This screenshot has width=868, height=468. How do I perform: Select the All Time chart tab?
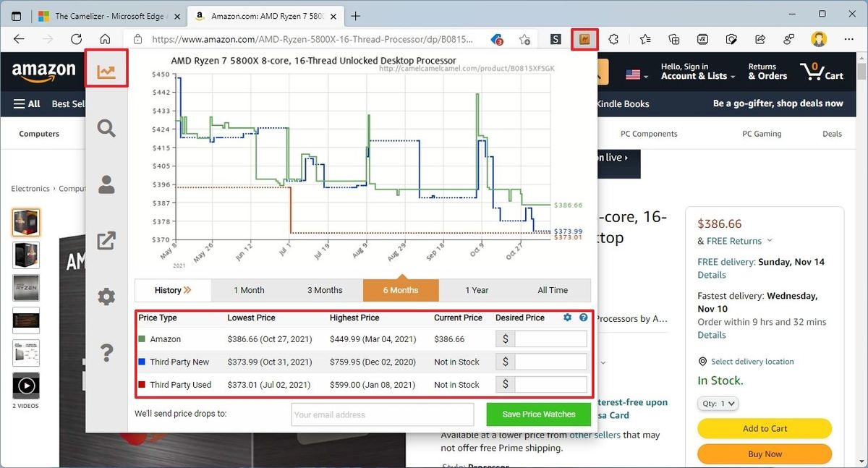point(553,289)
